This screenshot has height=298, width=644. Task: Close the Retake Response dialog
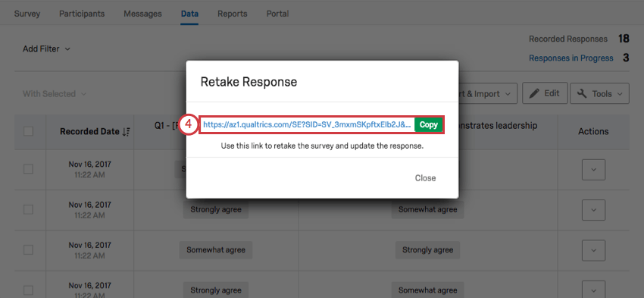tap(425, 178)
